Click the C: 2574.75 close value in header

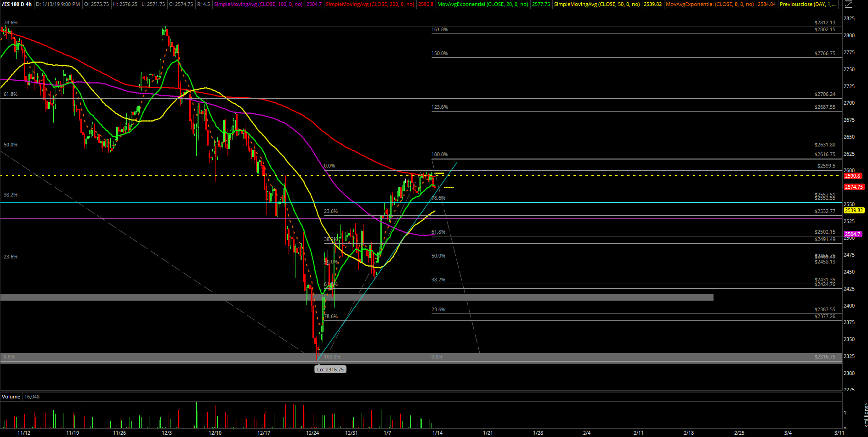[x=181, y=4]
